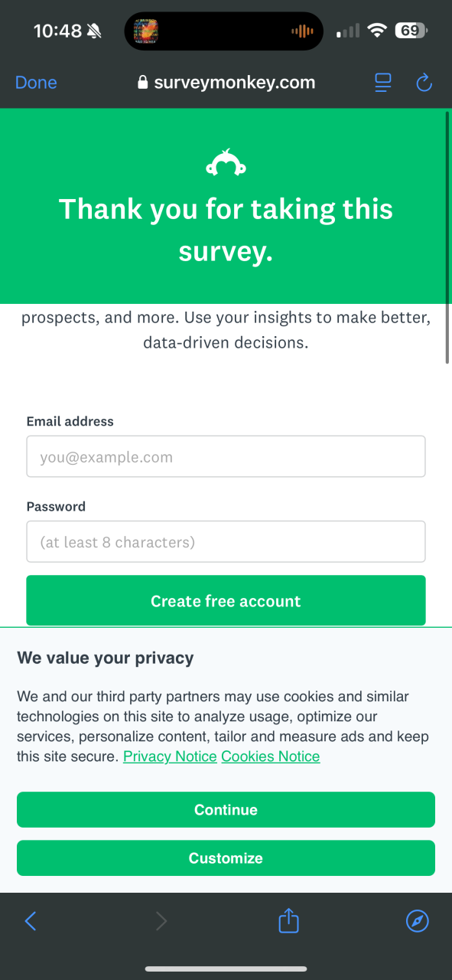Tap the silent mode bell icon
The width and height of the screenshot is (452, 980).
click(94, 31)
